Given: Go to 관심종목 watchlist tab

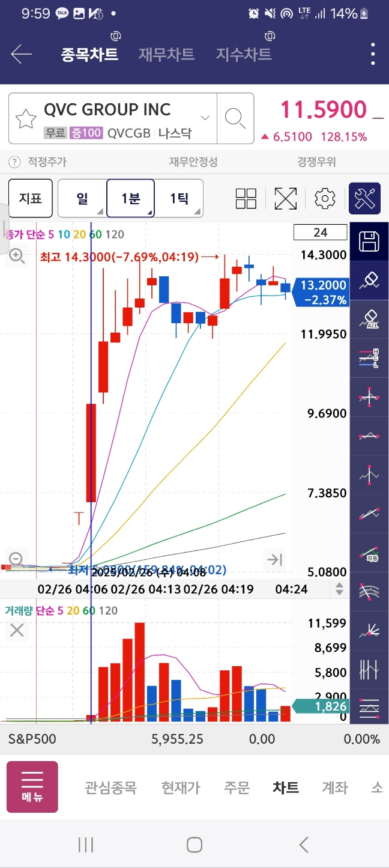Looking at the screenshot, I should tap(110, 787).
